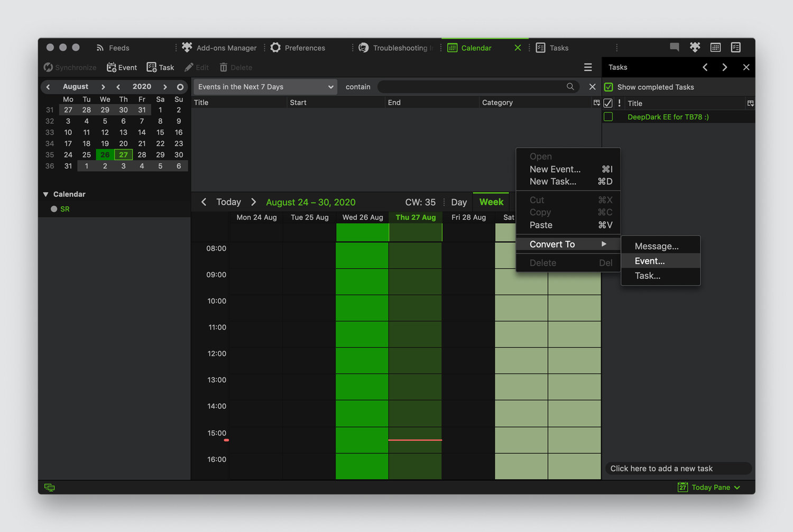Image resolution: width=793 pixels, height=532 pixels.
Task: Select the Thu 27 Aug column header
Action: coord(416,217)
